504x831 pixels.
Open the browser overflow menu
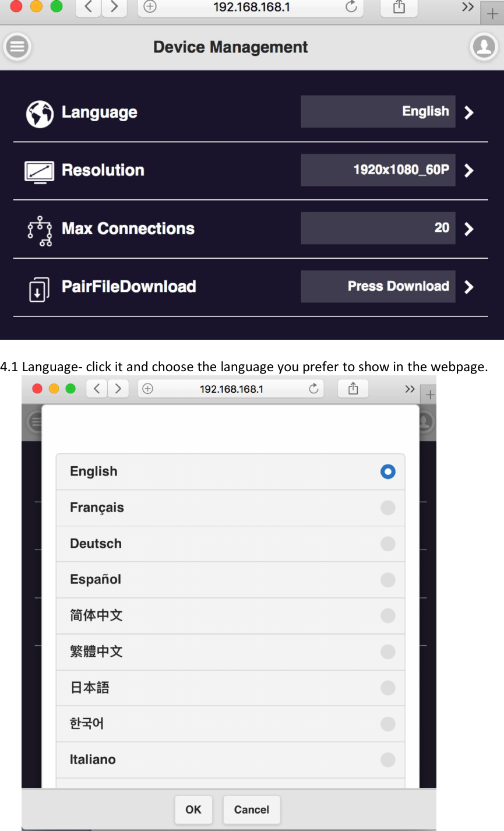coord(467,8)
